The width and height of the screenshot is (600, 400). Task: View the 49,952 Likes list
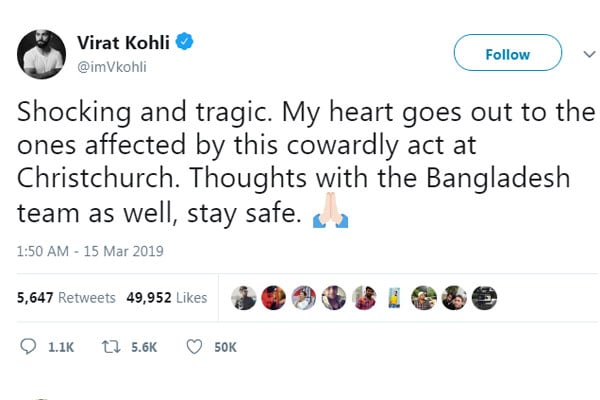[x=166, y=298]
